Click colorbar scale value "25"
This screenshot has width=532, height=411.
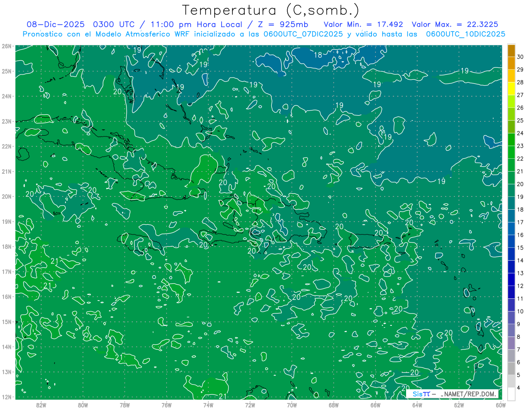[520, 121]
